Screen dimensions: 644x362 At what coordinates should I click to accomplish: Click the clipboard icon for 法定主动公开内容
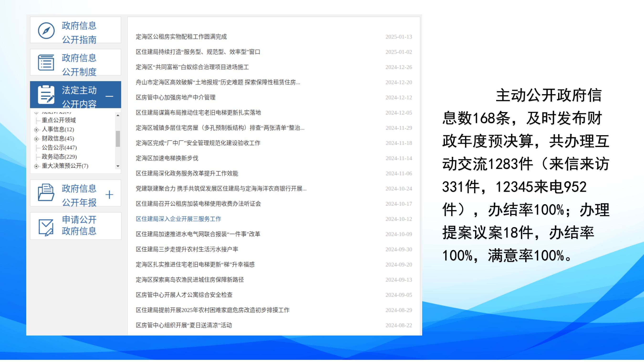click(x=46, y=95)
